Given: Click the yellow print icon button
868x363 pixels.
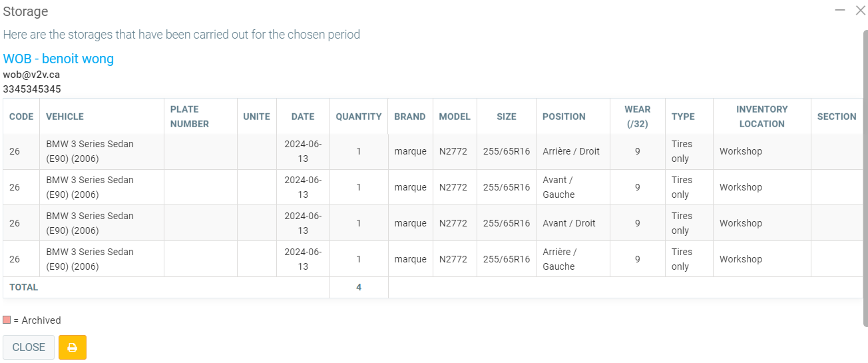Looking at the screenshot, I should click(x=73, y=348).
